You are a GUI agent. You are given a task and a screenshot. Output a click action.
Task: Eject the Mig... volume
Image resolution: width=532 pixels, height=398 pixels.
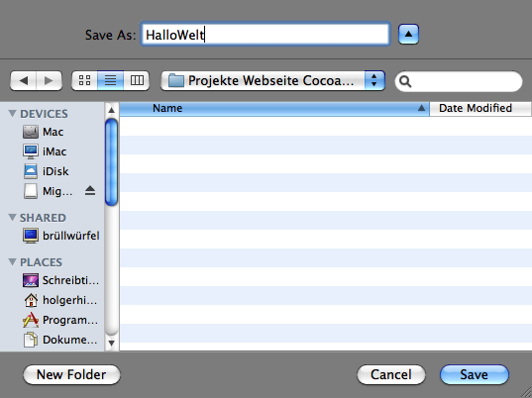[x=90, y=191]
